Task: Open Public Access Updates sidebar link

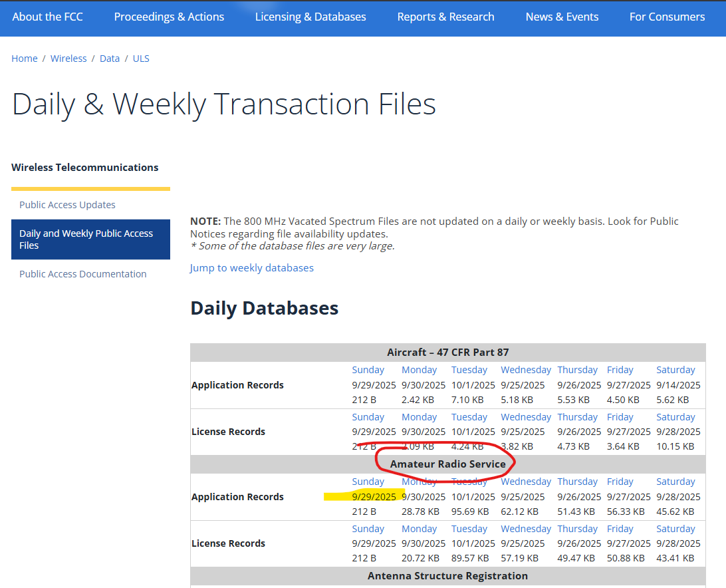Action: 67,205
